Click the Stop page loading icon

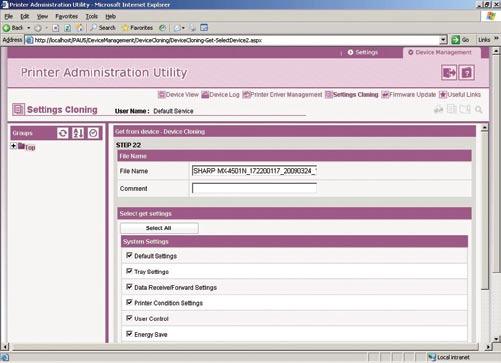click(x=56, y=28)
